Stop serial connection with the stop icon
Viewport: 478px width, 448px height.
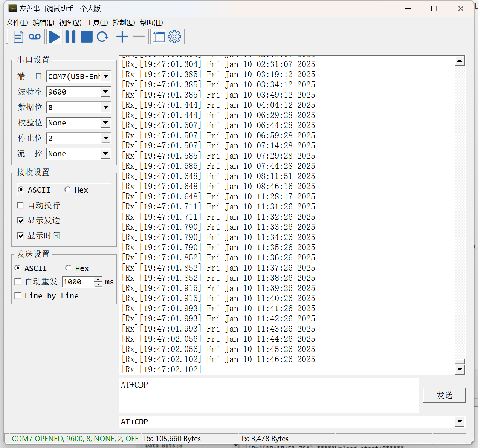click(x=86, y=37)
